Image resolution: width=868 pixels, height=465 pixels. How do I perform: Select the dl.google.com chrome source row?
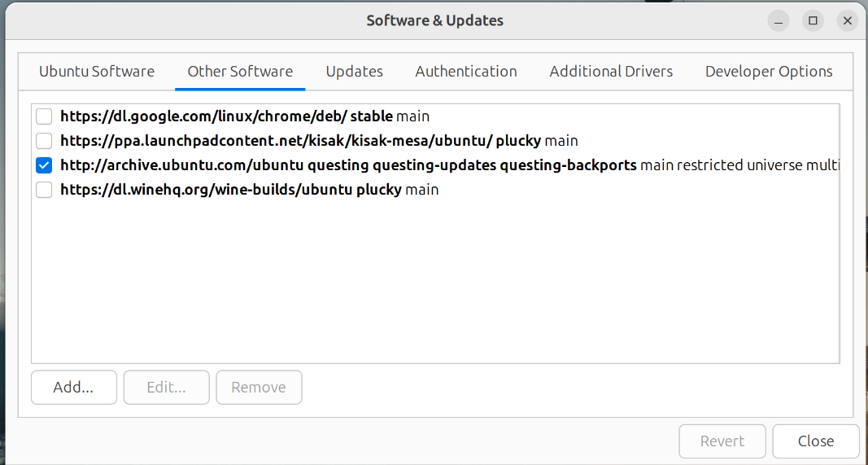[x=244, y=116]
